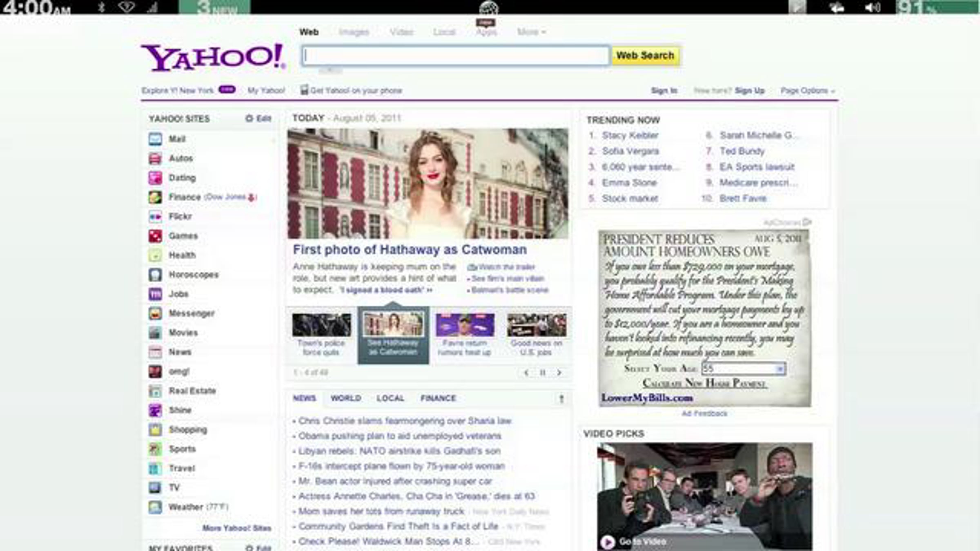Open the Games dice icon
Screen dimensions: 980x551
point(155,236)
